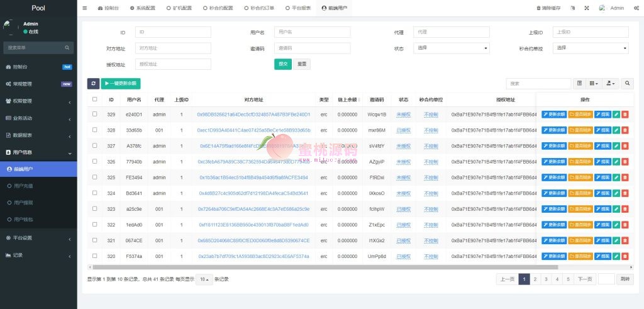The width and height of the screenshot is (644, 309).
Task: Tick the checkbox for row ID 329
Action: click(95, 115)
